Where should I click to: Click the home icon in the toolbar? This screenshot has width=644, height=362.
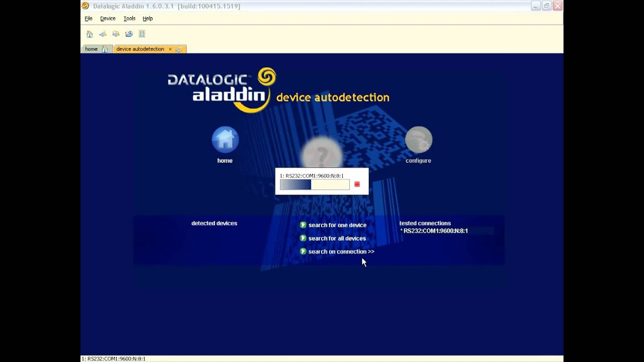(90, 34)
